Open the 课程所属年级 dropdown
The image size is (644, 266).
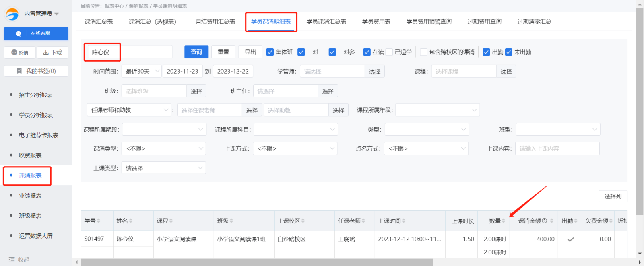(438, 110)
